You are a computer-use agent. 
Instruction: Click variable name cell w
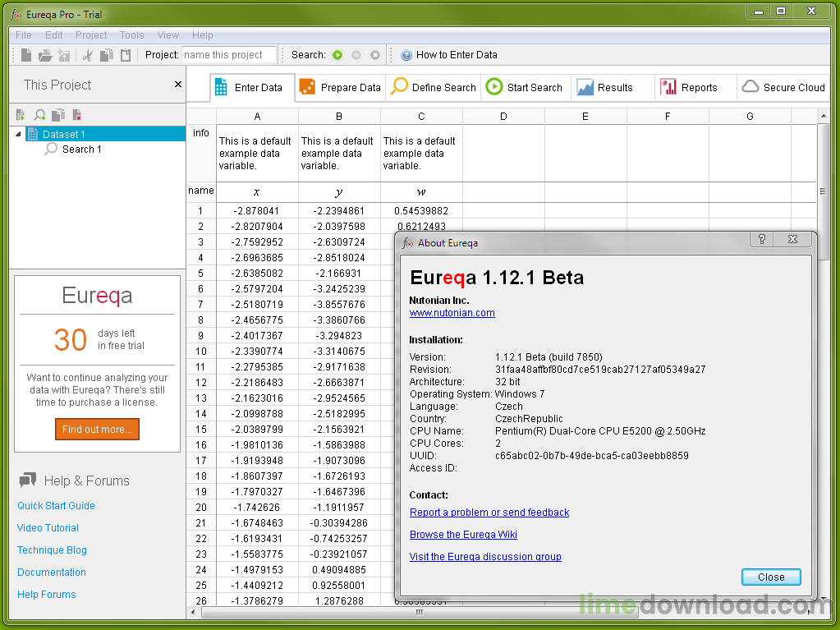[x=421, y=191]
